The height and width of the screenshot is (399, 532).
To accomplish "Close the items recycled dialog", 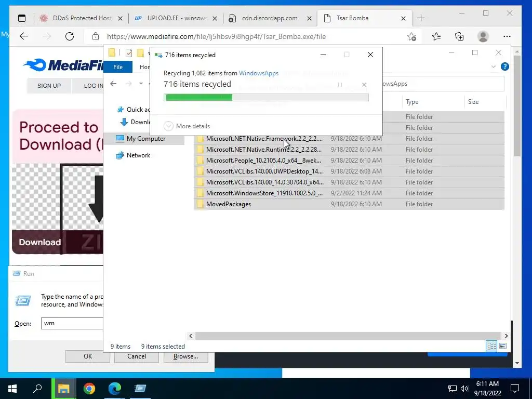I will tap(370, 55).
